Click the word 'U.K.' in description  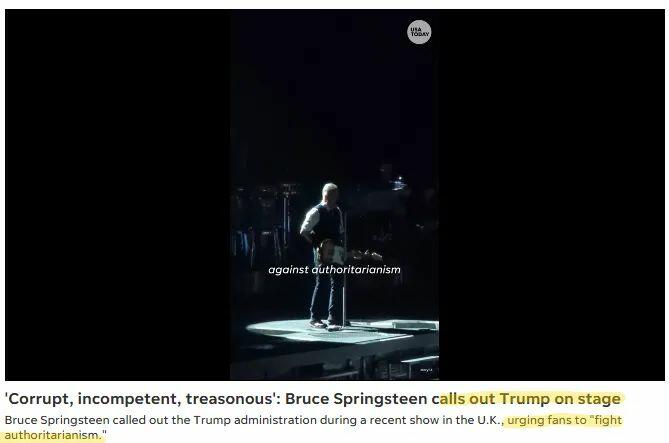pos(490,420)
